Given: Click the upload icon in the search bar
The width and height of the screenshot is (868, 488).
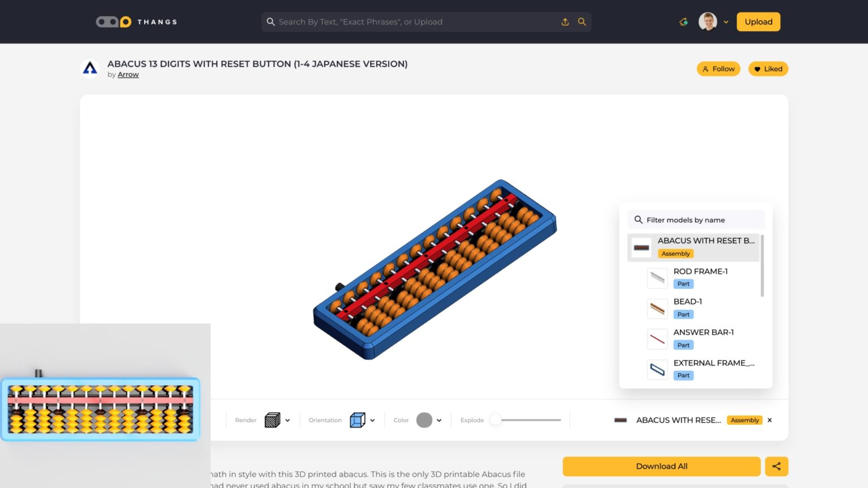Looking at the screenshot, I should pyautogui.click(x=565, y=21).
